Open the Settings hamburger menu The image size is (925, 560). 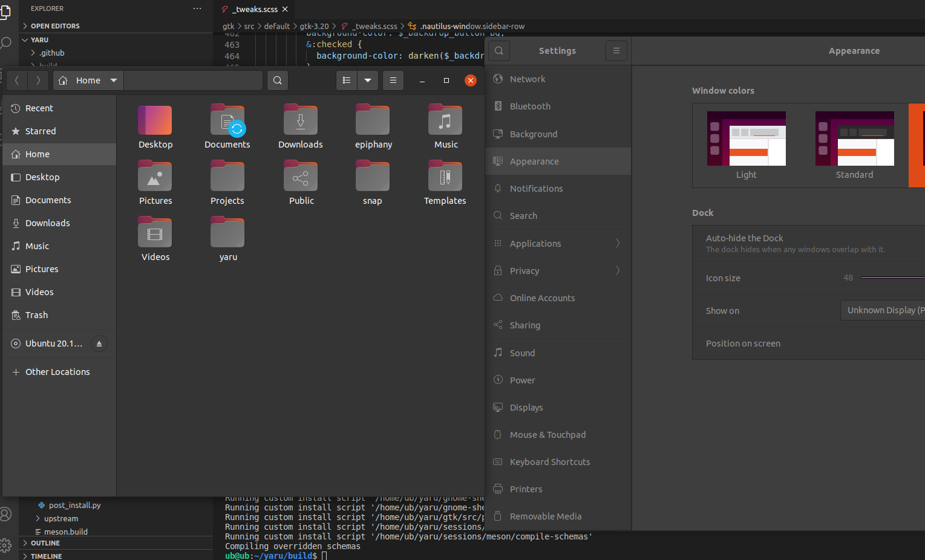(616, 51)
